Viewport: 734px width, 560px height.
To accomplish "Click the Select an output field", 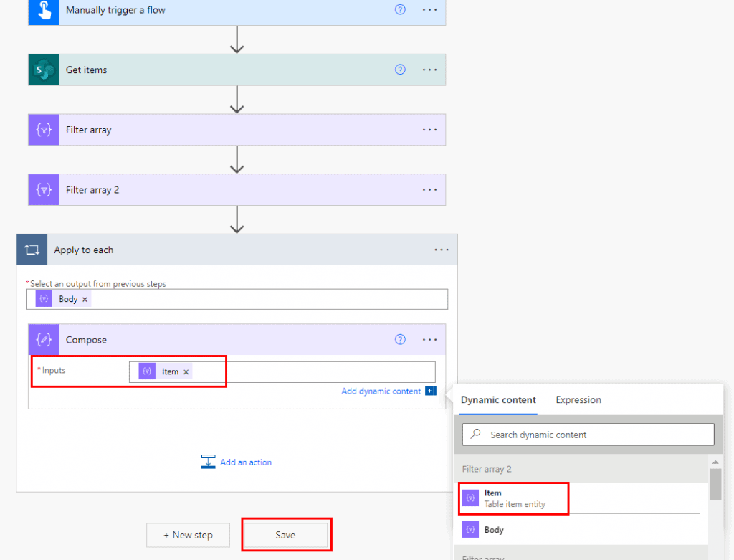I will pyautogui.click(x=237, y=299).
